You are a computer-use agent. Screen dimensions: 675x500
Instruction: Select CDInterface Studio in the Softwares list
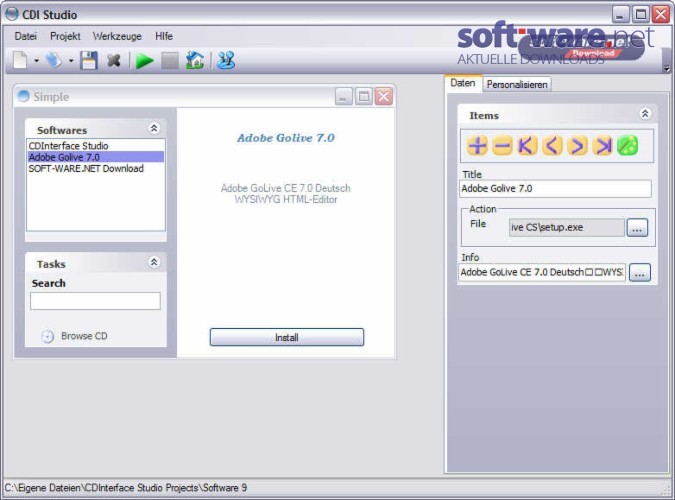coord(96,146)
